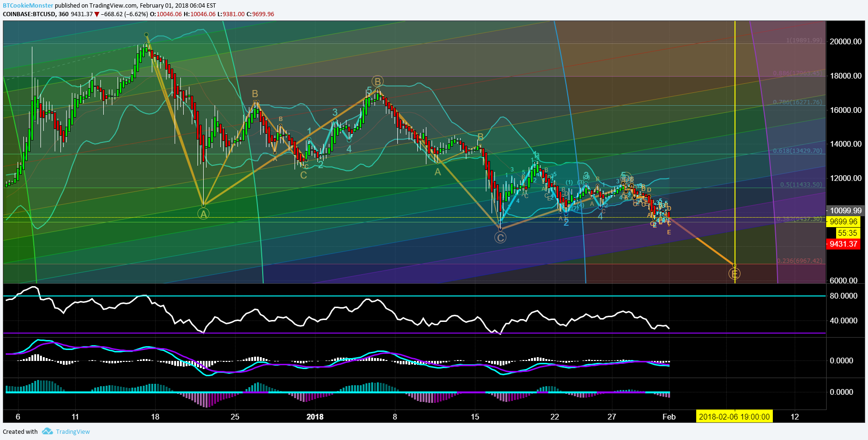
Task: Click the 18 date label on time axis
Action: click(x=155, y=417)
